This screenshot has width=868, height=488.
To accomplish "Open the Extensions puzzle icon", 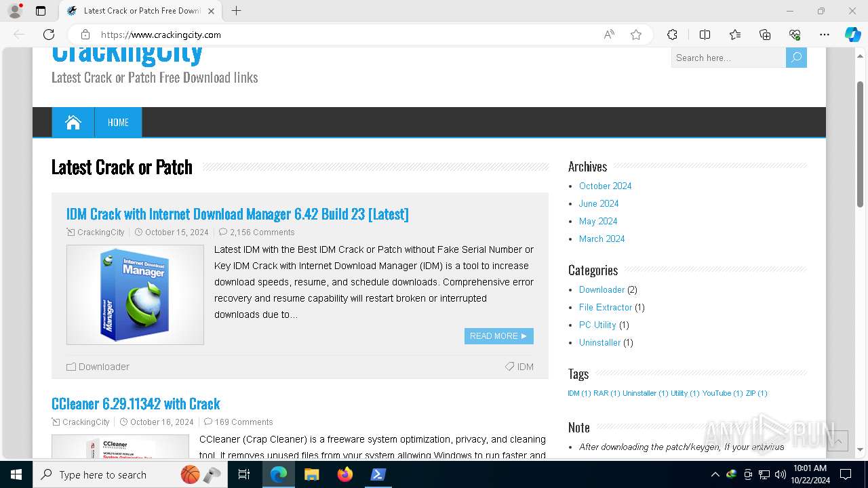I will [x=672, y=35].
